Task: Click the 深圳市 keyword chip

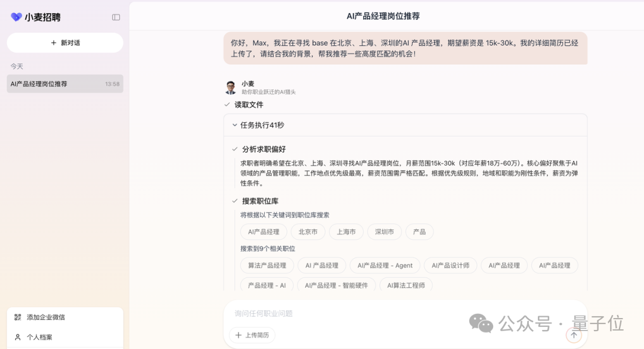Action: [x=385, y=232]
